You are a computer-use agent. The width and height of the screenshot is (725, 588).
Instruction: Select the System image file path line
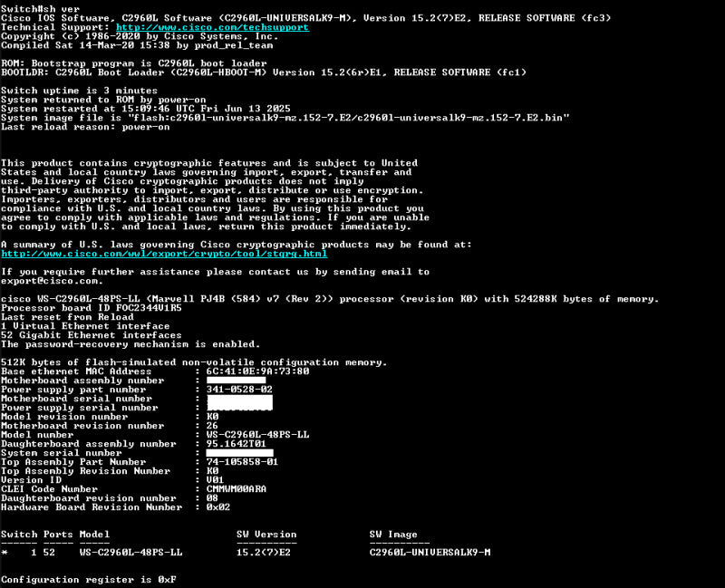pyautogui.click(x=285, y=118)
